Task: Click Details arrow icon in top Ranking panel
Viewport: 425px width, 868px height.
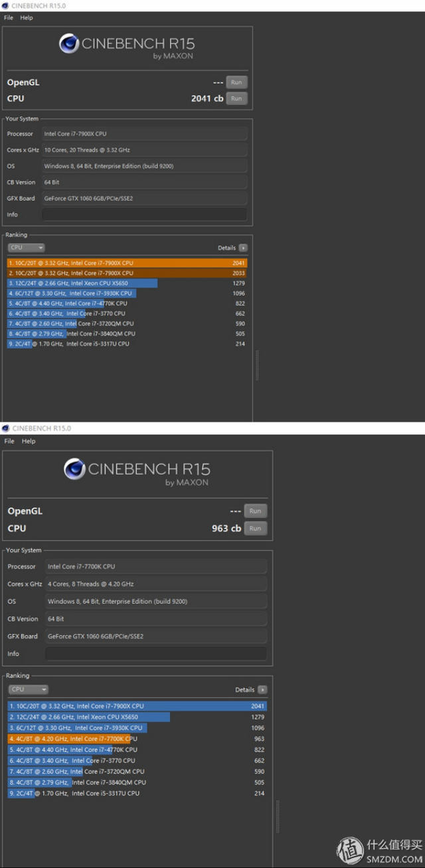Action: click(243, 248)
